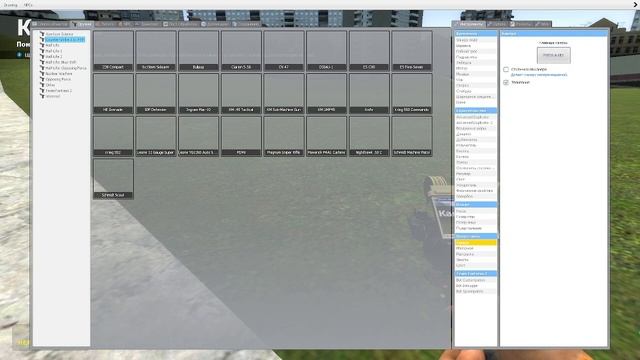Open the Drawing menu in the top bar

point(10,5)
